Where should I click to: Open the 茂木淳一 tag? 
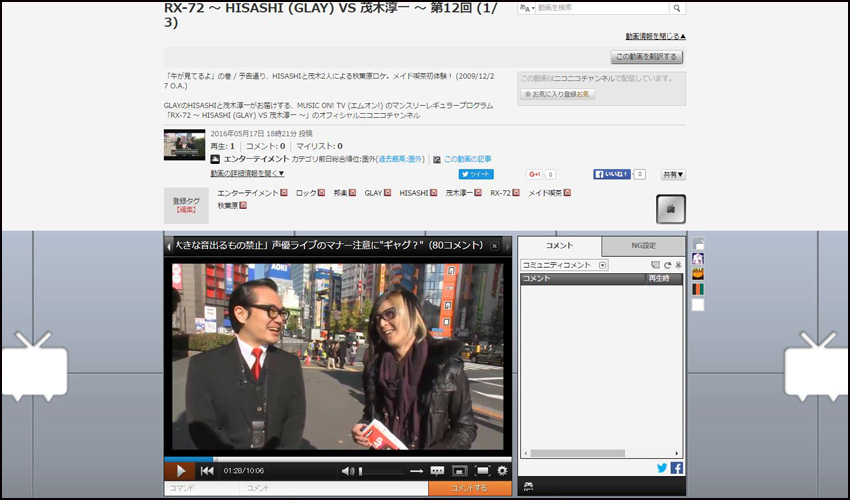pos(459,193)
